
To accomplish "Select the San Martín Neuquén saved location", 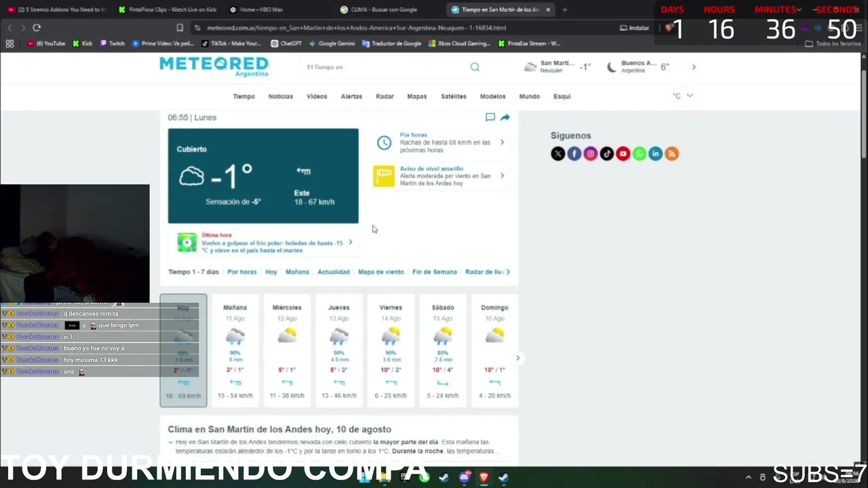I will 557,66.
